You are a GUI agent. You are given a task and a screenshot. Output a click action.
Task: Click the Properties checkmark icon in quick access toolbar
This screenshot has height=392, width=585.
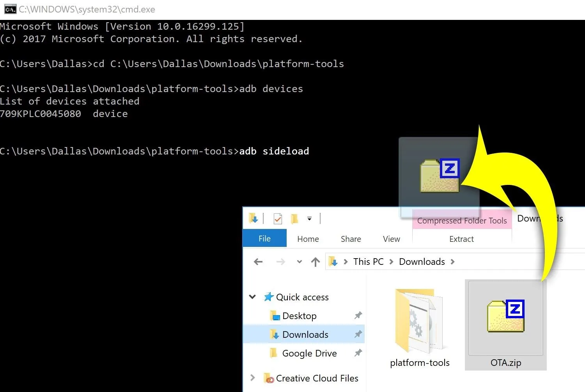coord(278,219)
